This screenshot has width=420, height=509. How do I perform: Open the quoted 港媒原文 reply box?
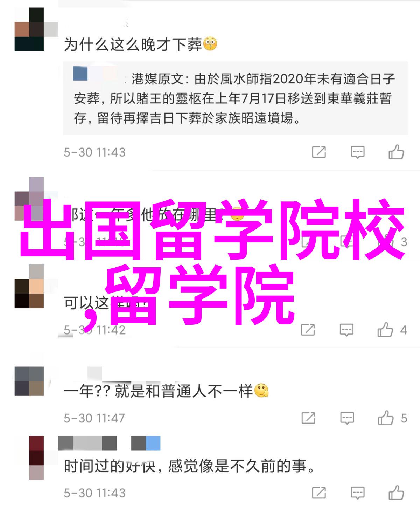click(x=235, y=98)
